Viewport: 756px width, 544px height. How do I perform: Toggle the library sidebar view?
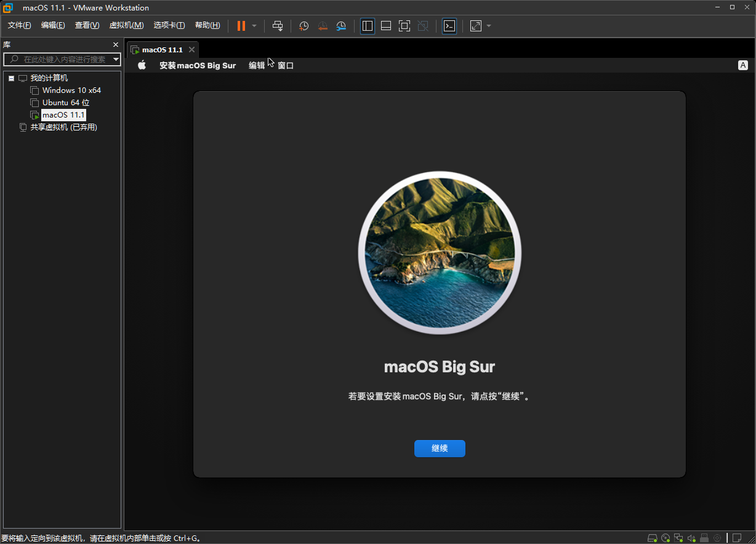click(x=368, y=26)
